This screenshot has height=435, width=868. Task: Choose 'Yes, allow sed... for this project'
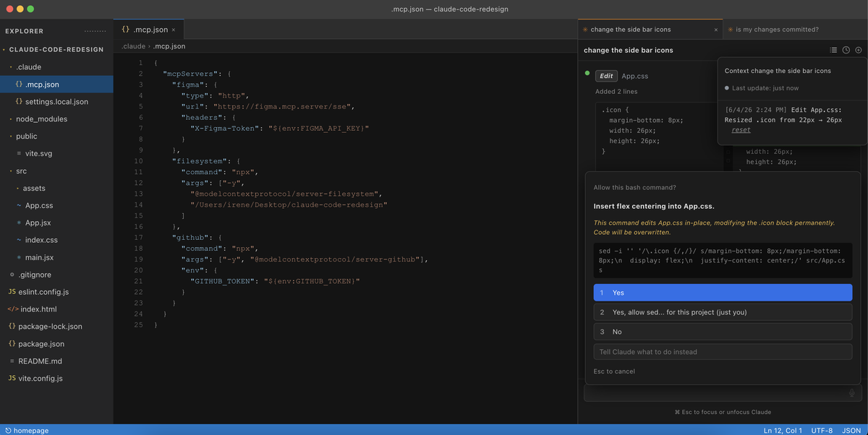(x=723, y=312)
